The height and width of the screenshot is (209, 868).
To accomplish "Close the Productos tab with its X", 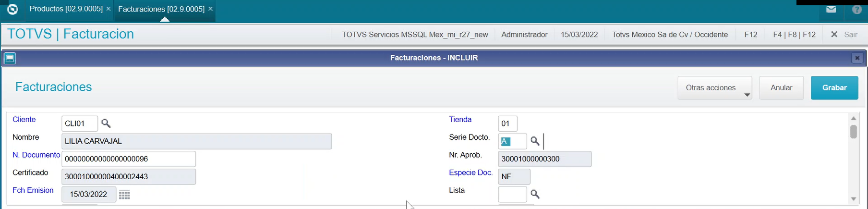I will (x=108, y=9).
